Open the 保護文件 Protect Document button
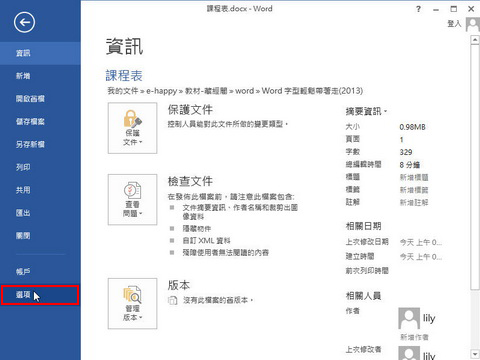 pyautogui.click(x=132, y=128)
